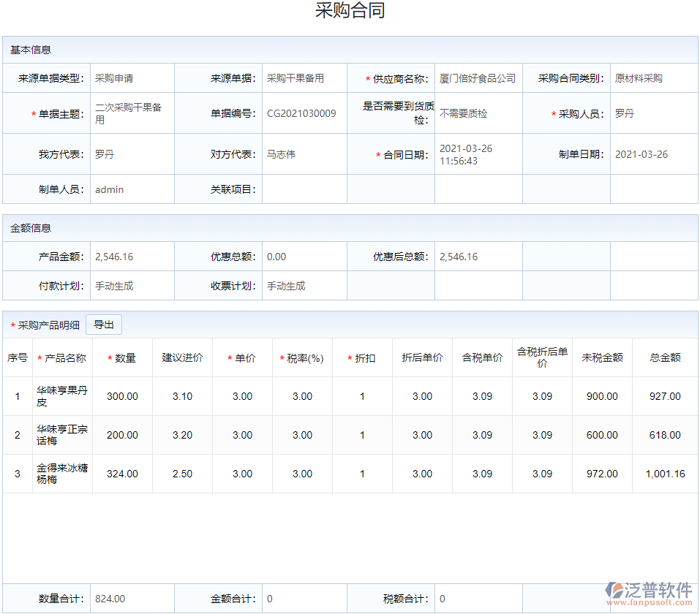Click the 合同日期 2021-03-26 field
The width and height of the screenshot is (700, 614).
click(476, 153)
